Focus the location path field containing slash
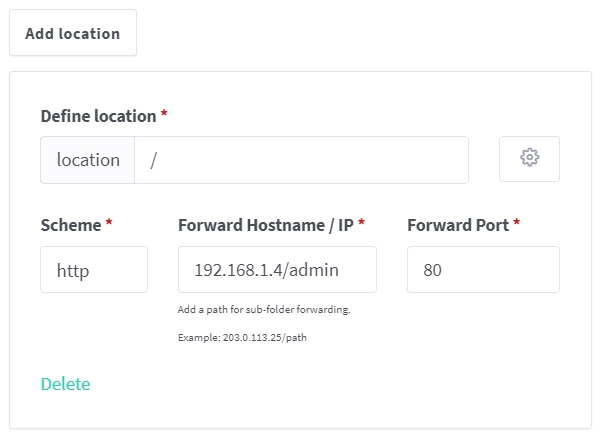Image resolution: width=605 pixels, height=432 pixels. tap(301, 160)
